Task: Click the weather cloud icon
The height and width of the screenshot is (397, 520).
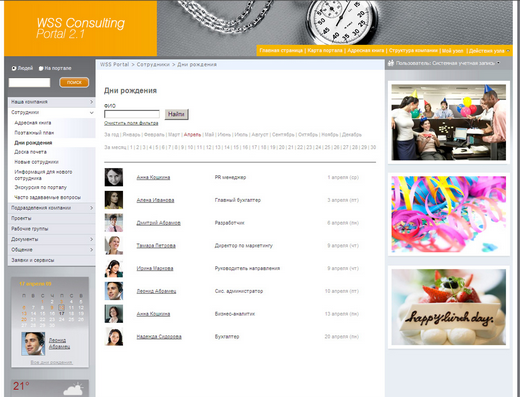Action: (x=73, y=389)
